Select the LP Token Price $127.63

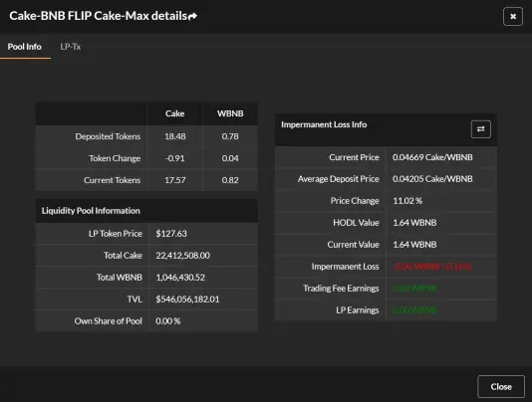coord(171,233)
